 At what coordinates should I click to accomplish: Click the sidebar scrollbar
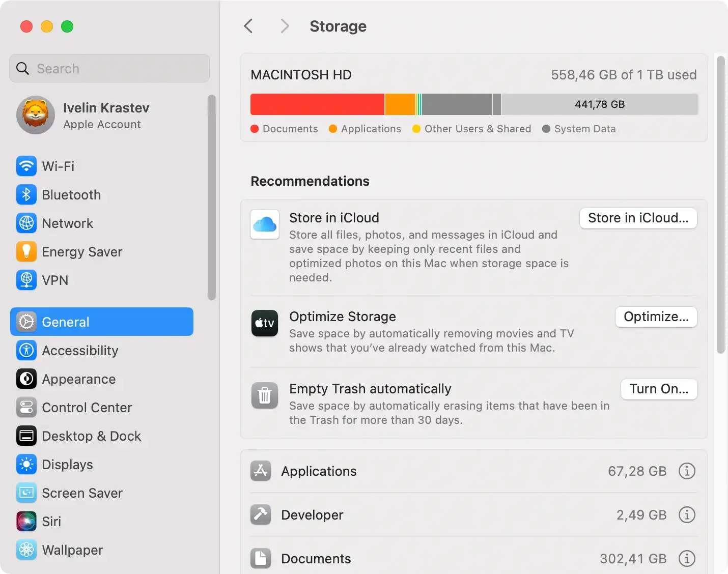coord(212,197)
